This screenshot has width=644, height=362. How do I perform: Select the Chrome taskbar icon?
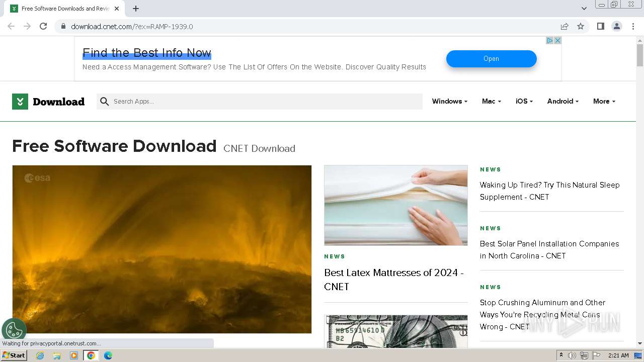click(91, 355)
